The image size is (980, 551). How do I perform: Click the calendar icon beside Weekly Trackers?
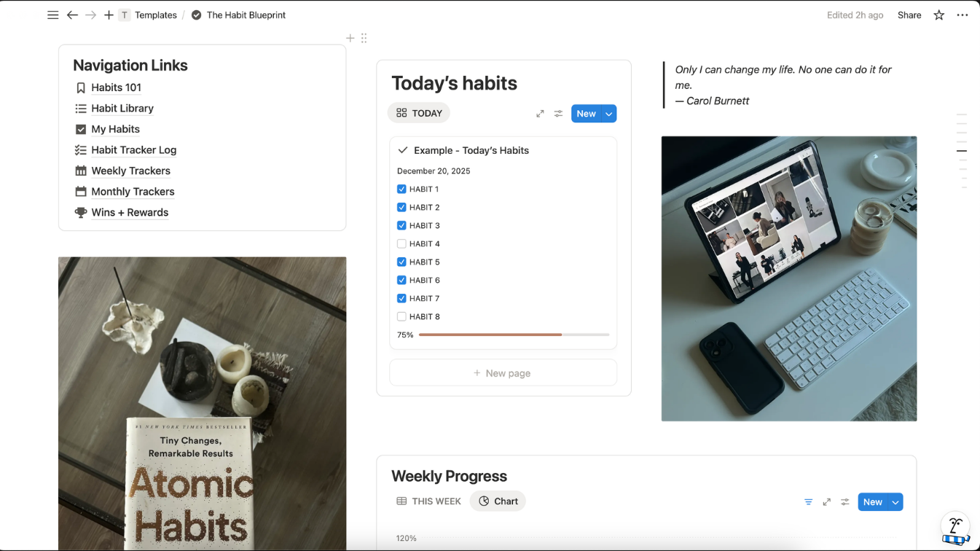tap(81, 171)
